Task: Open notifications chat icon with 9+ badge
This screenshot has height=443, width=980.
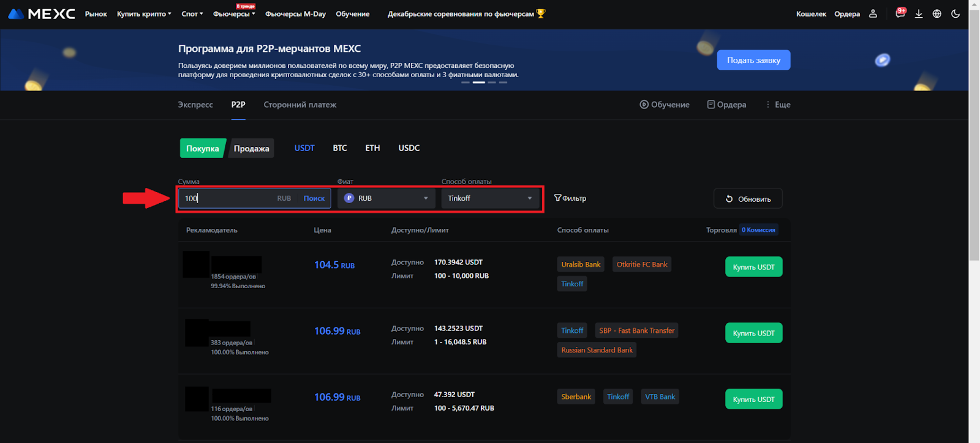Action: [900, 13]
